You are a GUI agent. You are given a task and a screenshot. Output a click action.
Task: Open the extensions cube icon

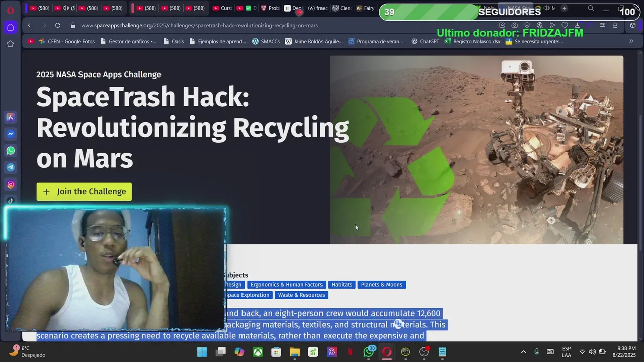pyautogui.click(x=633, y=25)
